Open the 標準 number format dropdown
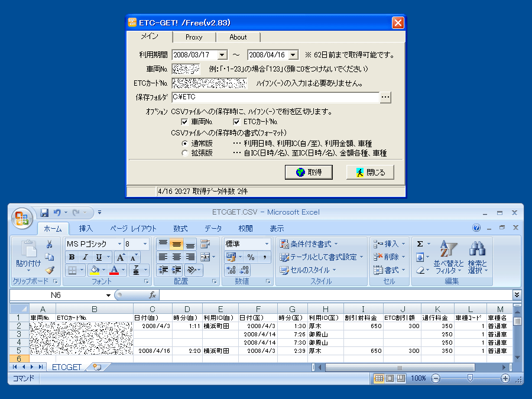532x399 pixels. coord(267,244)
